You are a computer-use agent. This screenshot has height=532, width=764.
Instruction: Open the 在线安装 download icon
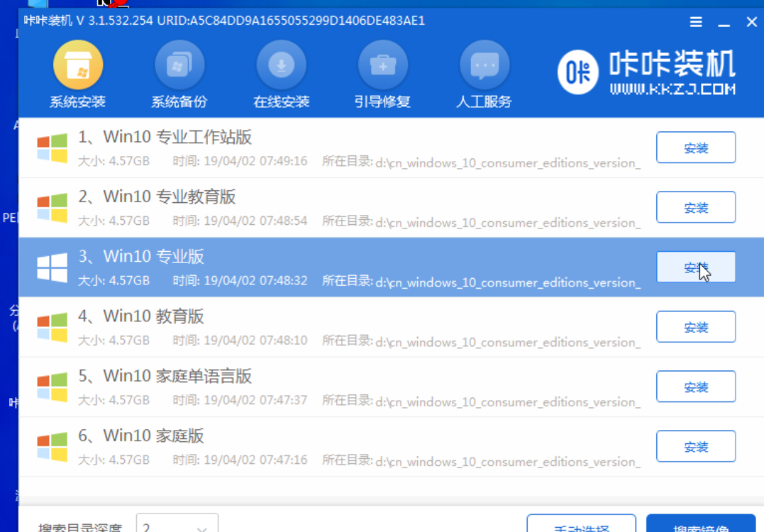[281, 67]
